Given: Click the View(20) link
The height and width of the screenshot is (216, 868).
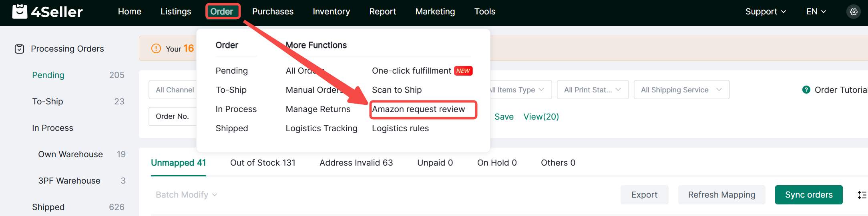Looking at the screenshot, I should 541,117.
